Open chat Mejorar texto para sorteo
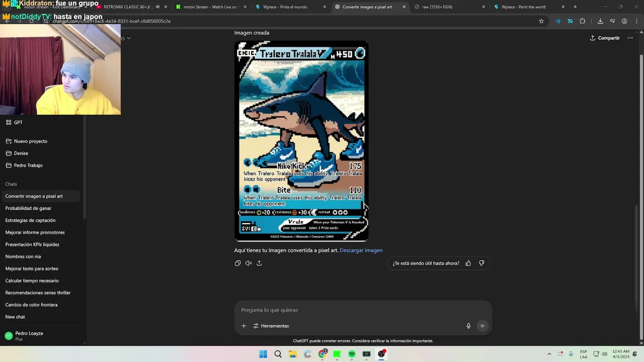Image resolution: width=644 pixels, height=362 pixels. tap(32, 268)
